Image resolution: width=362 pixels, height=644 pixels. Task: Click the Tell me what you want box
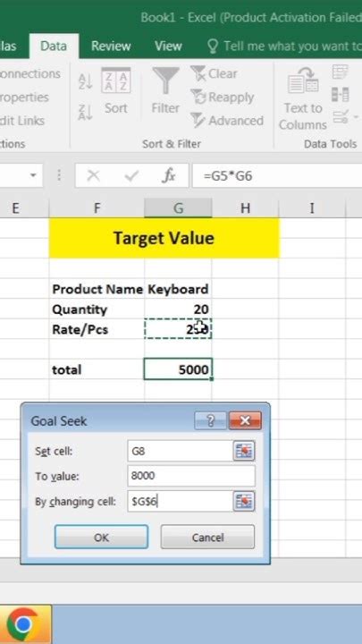pyautogui.click(x=283, y=46)
